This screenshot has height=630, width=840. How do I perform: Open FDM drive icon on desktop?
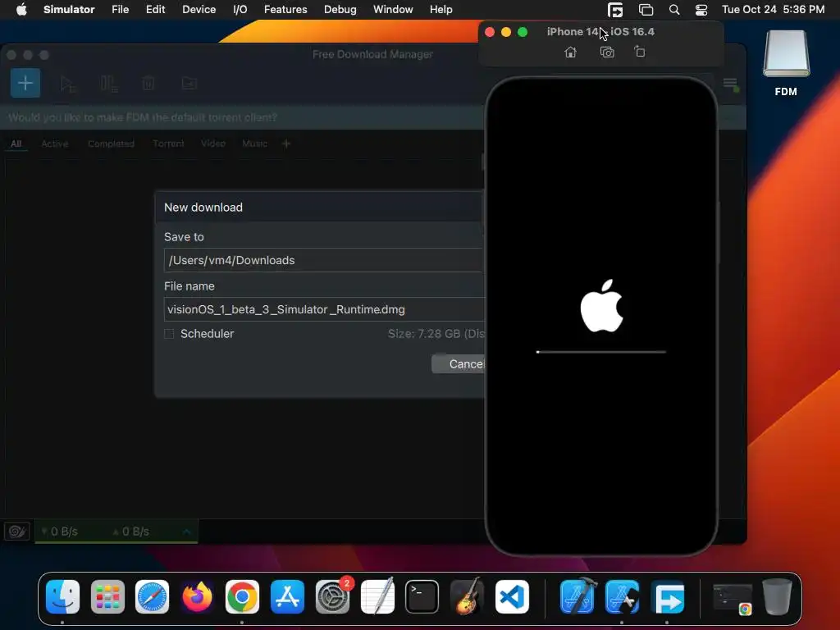click(786, 63)
